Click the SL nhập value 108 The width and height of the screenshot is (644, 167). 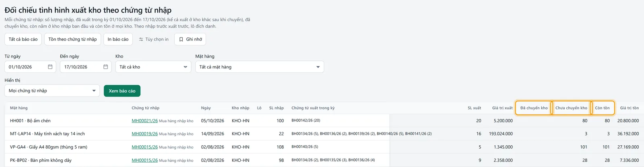point(280,147)
